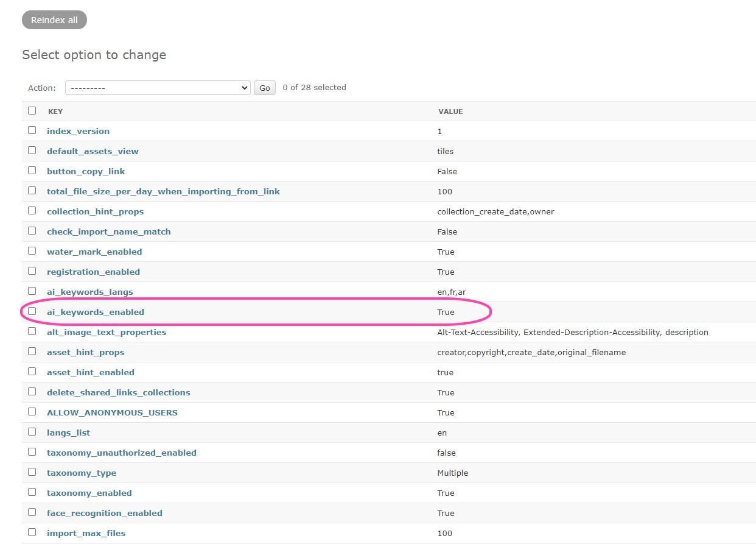Image resolution: width=756 pixels, height=544 pixels.
Task: Click the 'en,fr,ar' value cell
Action: (x=451, y=292)
